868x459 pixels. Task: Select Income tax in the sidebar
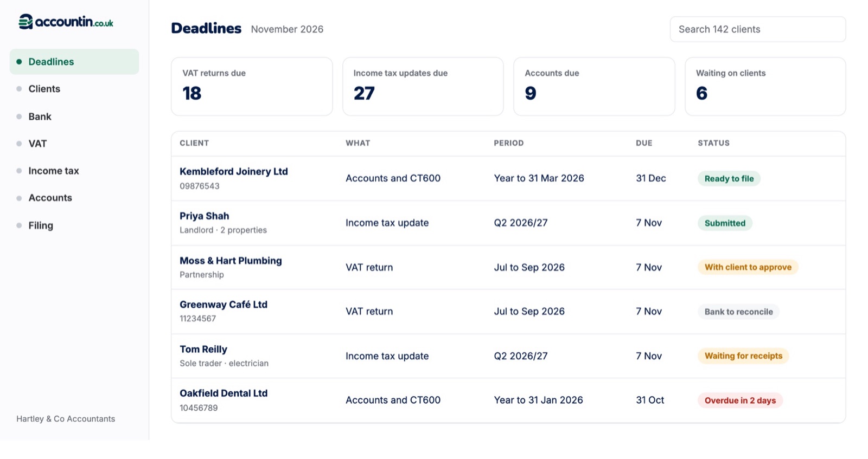click(74, 171)
